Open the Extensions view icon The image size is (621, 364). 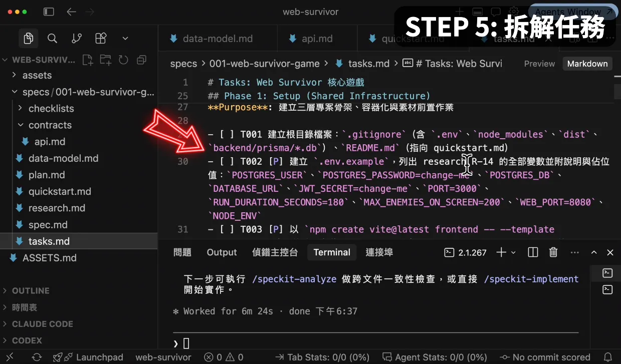click(101, 38)
